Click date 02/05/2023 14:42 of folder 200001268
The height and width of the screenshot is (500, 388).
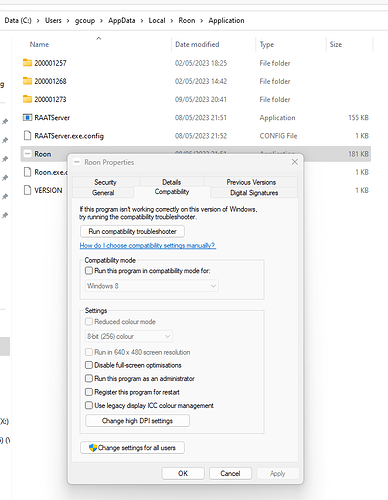click(x=201, y=81)
